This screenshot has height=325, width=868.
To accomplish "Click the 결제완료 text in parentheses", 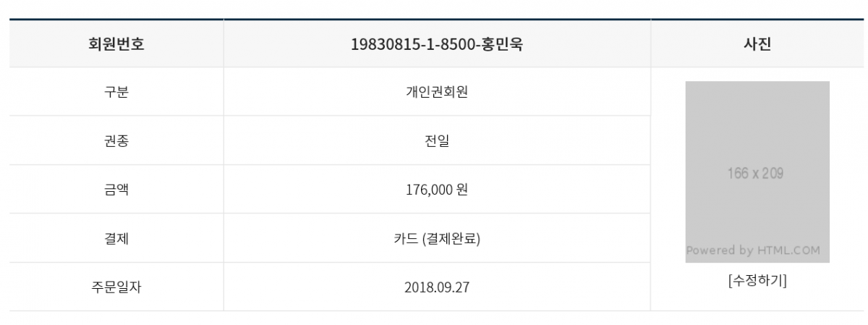I will click(454, 238).
